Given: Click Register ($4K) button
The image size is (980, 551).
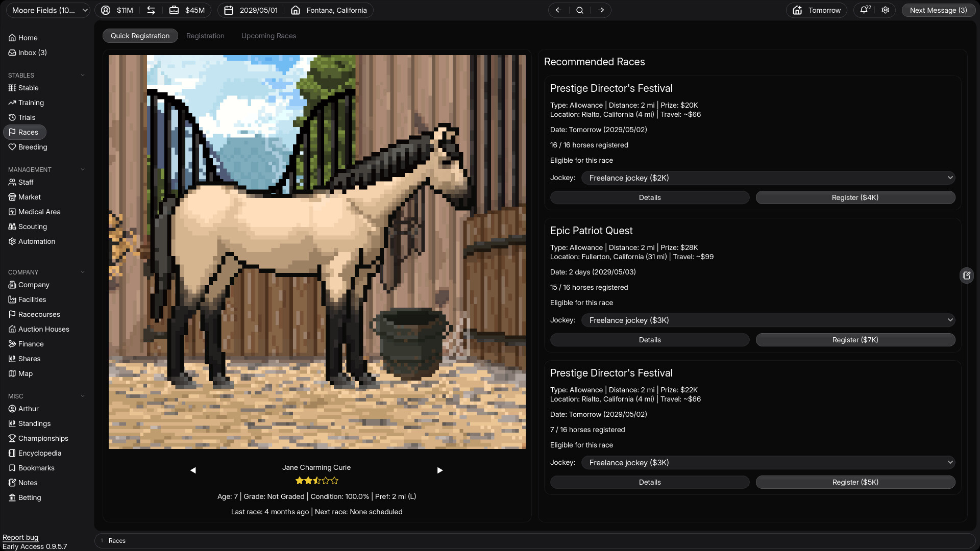Looking at the screenshot, I should coord(855,197).
